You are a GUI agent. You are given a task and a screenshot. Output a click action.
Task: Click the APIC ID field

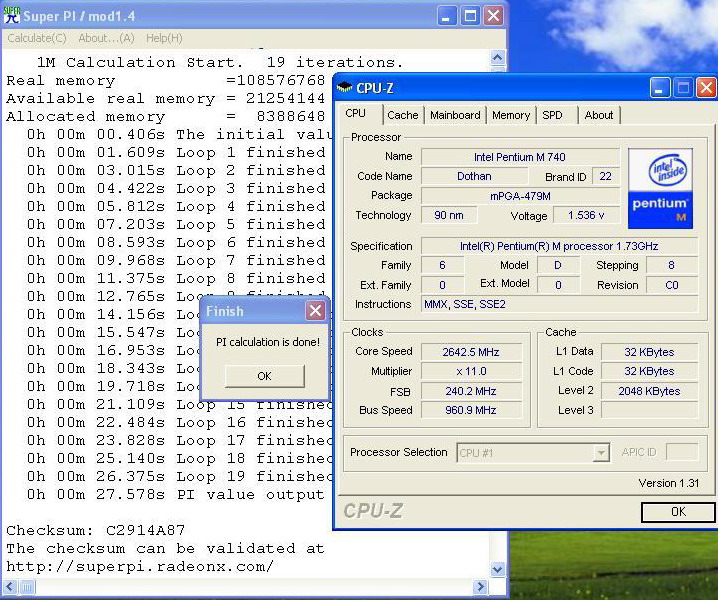[x=682, y=452]
